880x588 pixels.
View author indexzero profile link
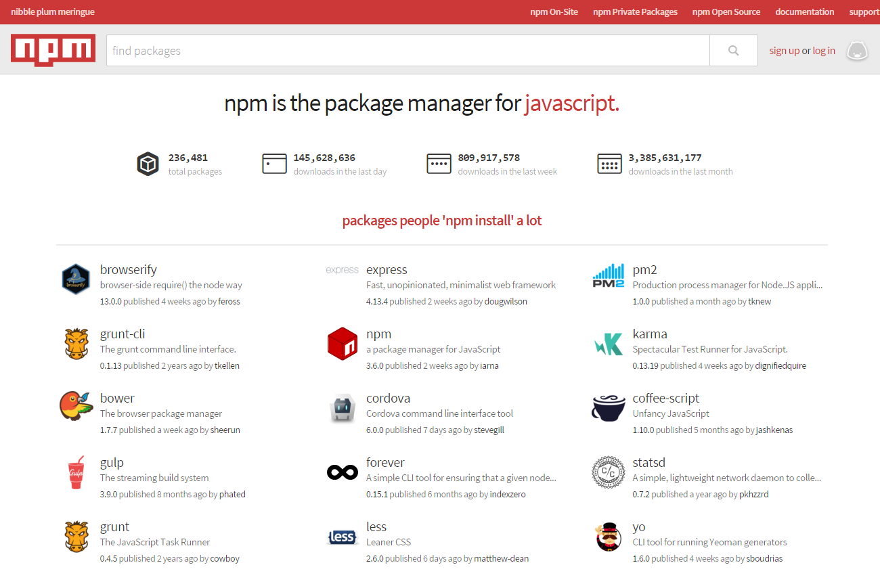[508, 495]
